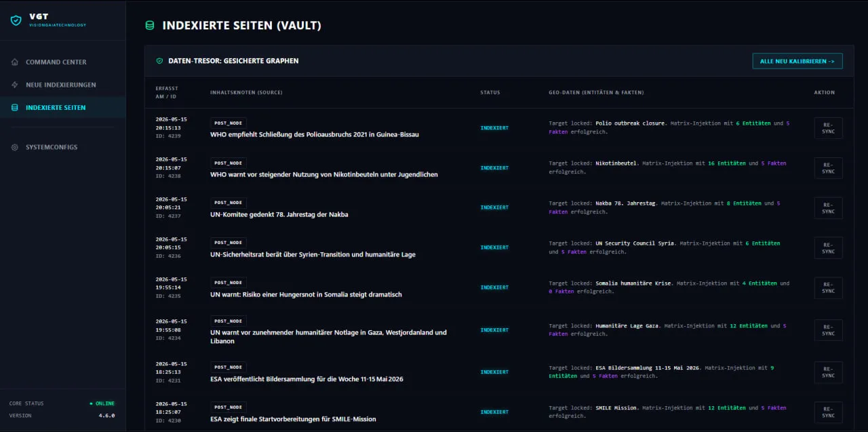This screenshot has height=432, width=868.
Task: Click the Geo-Daten (Entitäten & Fakten) column header
Action: pos(596,92)
